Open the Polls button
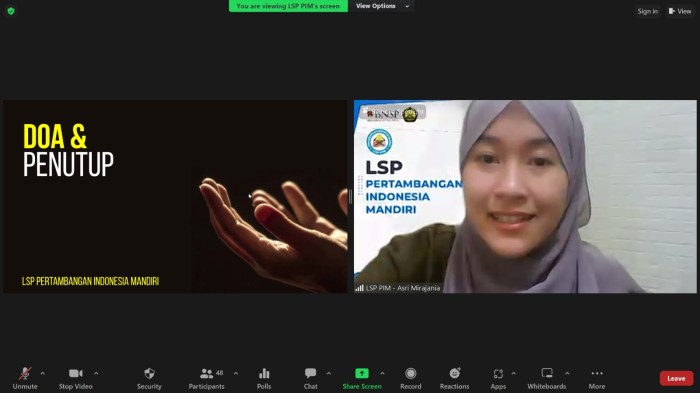Screen dimensions: 700x393 [x=264, y=378]
